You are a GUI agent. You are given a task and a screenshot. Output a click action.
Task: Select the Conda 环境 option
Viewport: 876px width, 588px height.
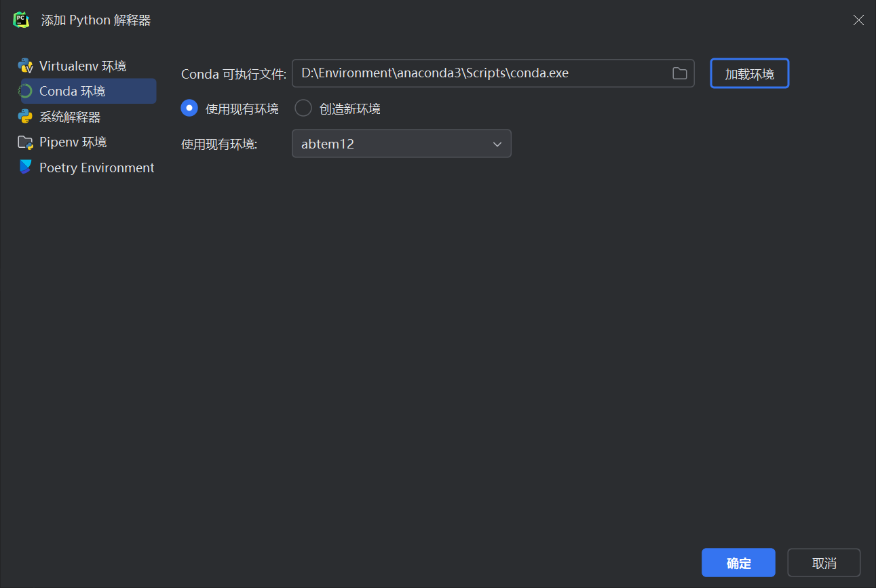[x=87, y=91]
